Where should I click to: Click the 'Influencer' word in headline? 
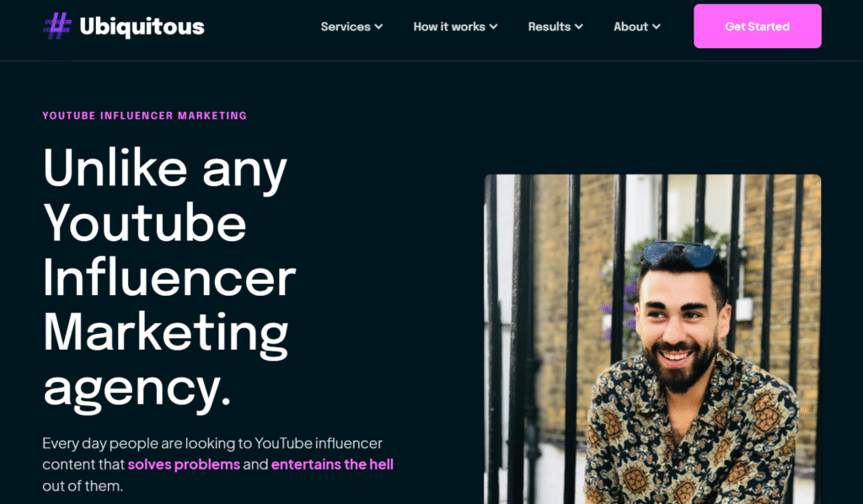click(x=169, y=278)
